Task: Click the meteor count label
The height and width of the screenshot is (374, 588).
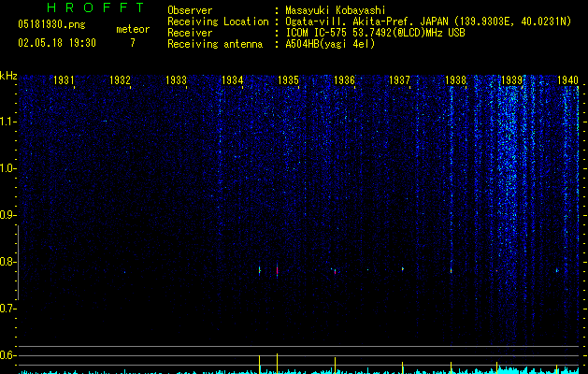Action: (x=133, y=29)
